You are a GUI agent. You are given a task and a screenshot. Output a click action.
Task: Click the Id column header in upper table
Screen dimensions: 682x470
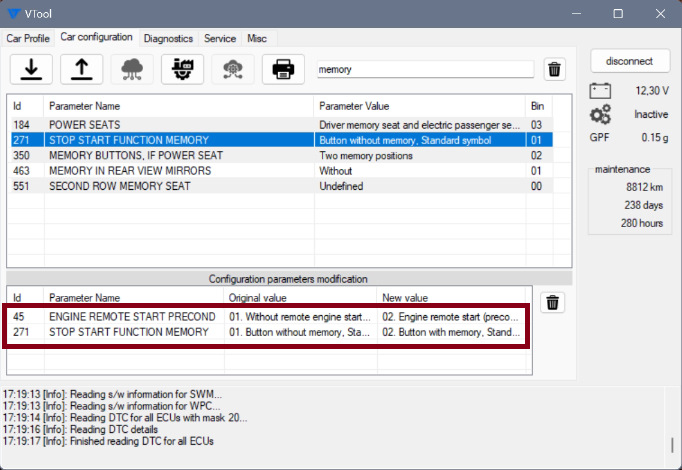pos(27,106)
